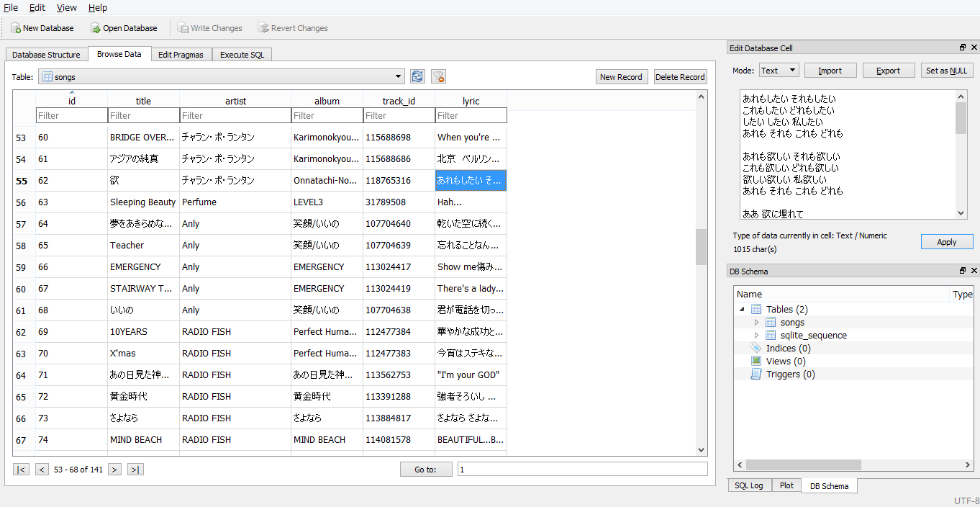Screen dimensions: 980x507
Task: Click the songs table icon in schema tree
Action: coord(771,322)
